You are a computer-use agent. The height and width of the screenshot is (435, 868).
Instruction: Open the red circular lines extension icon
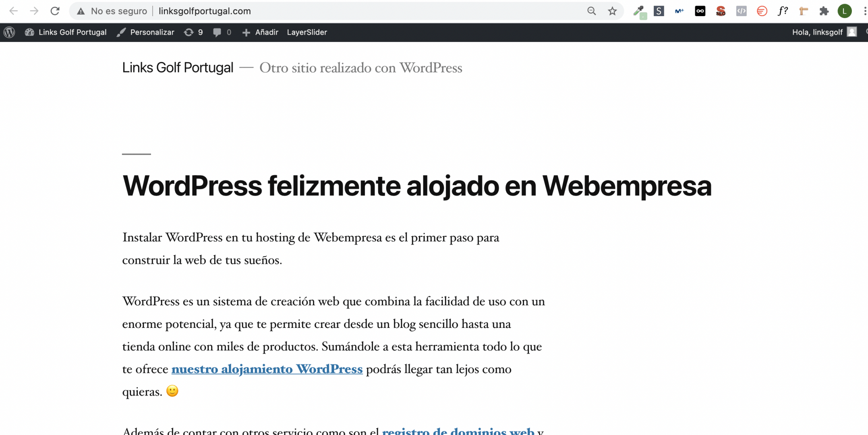pyautogui.click(x=762, y=11)
